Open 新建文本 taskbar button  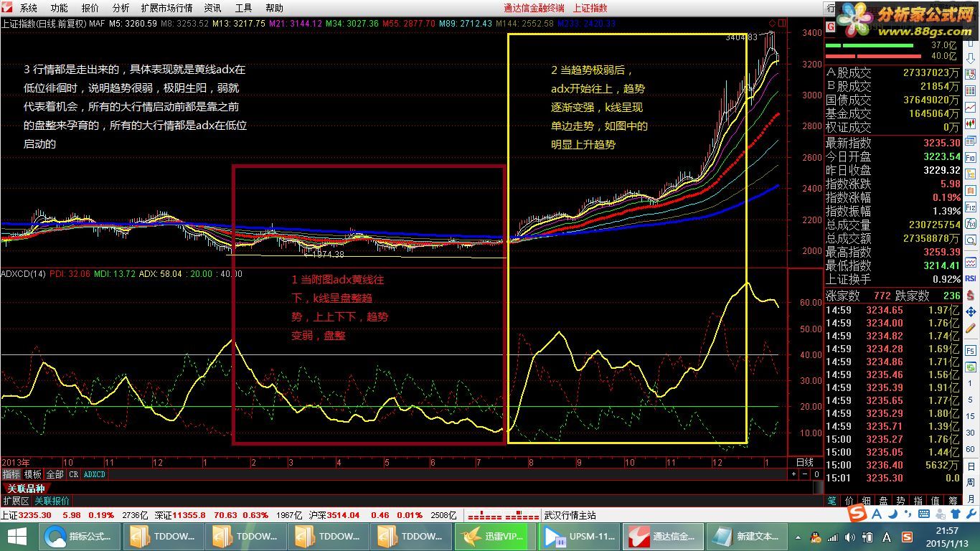tap(746, 536)
